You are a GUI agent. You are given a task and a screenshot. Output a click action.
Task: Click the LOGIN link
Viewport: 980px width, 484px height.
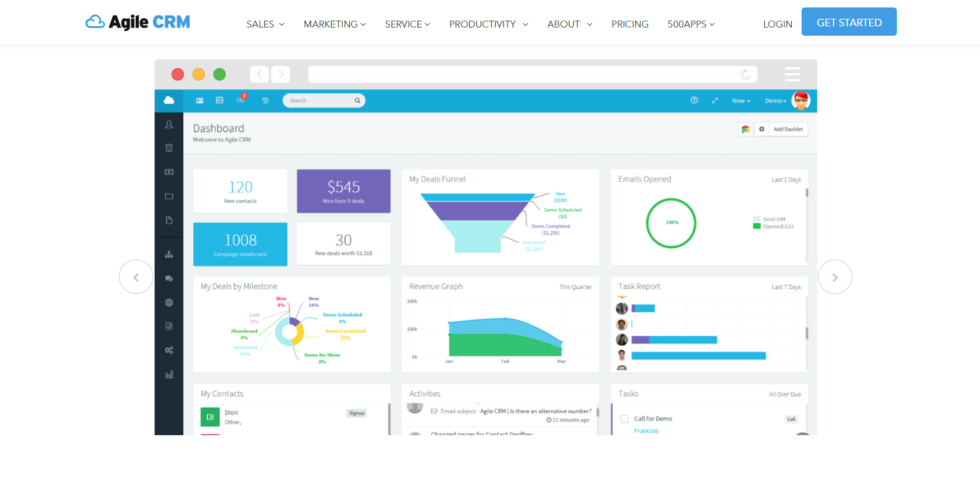[x=778, y=24]
